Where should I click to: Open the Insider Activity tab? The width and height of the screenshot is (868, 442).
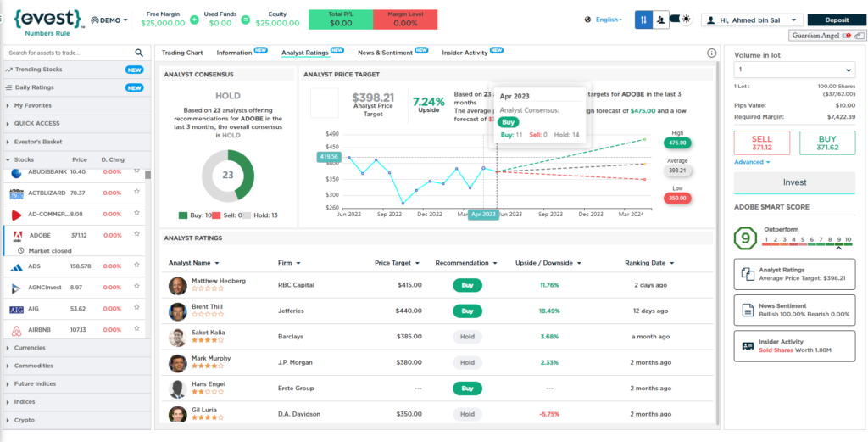[465, 53]
